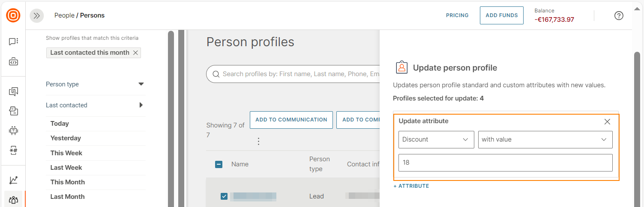Expand the Person type filter
This screenshot has height=207, width=644.
point(141,84)
